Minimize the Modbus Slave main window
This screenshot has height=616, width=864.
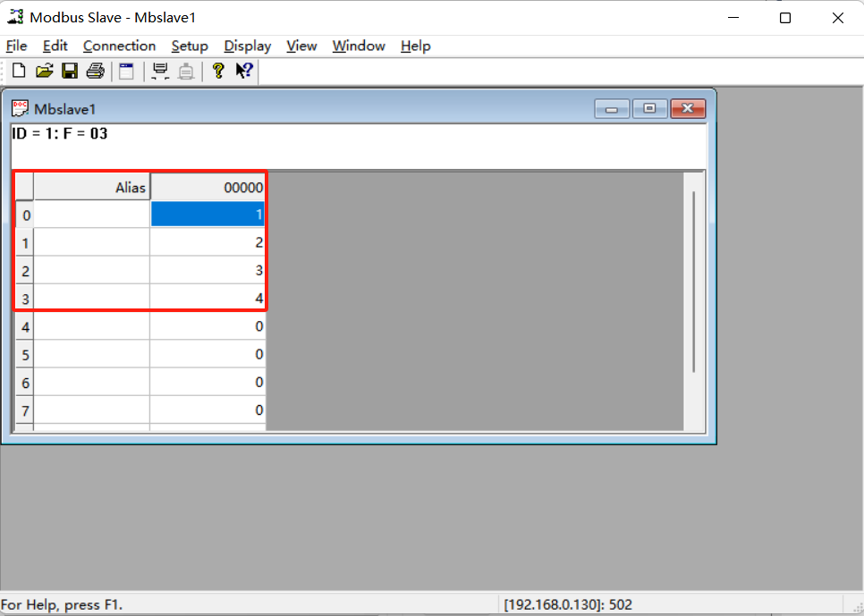733,18
